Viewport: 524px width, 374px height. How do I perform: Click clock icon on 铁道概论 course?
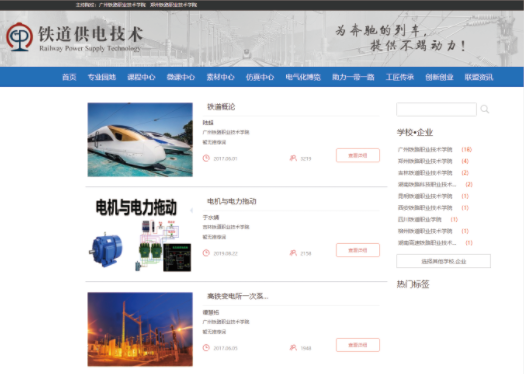(x=206, y=158)
